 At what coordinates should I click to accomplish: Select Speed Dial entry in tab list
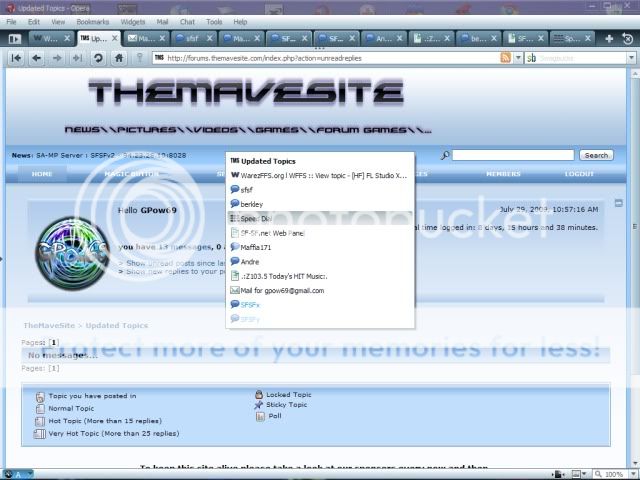point(320,218)
